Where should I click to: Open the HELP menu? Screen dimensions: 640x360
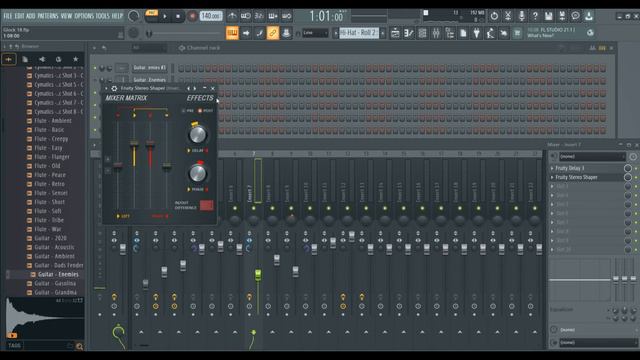(117, 16)
